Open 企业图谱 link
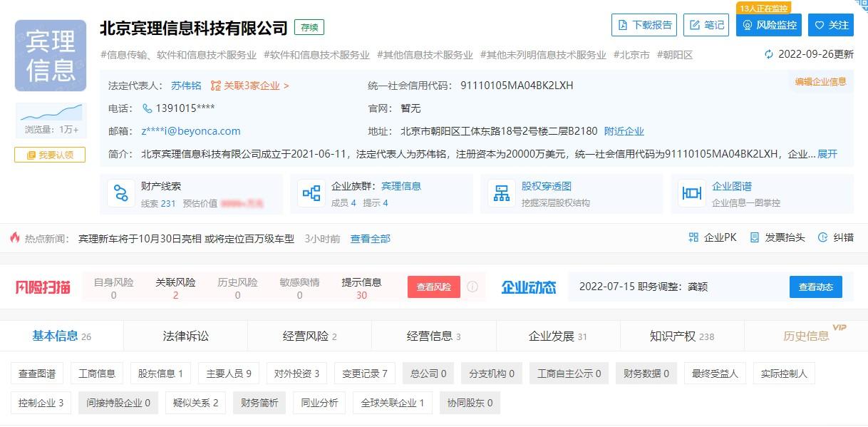Image resolution: width=868 pixels, height=427 pixels. coord(732,186)
